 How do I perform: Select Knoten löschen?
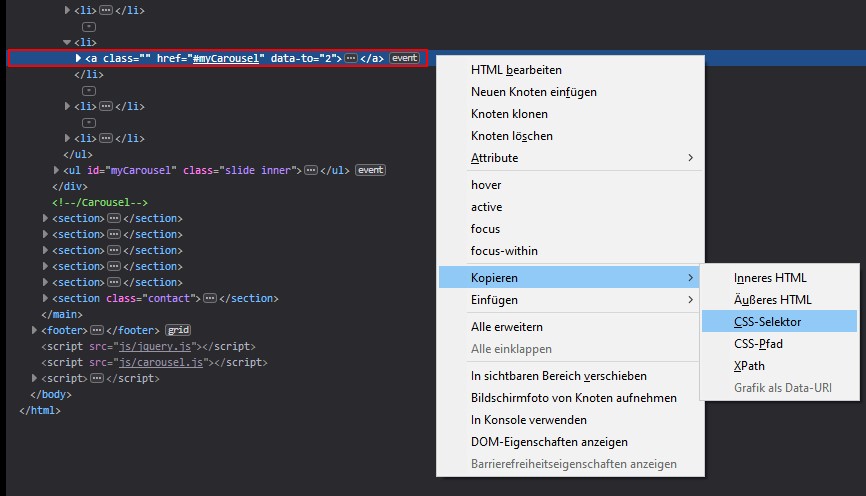point(571,136)
